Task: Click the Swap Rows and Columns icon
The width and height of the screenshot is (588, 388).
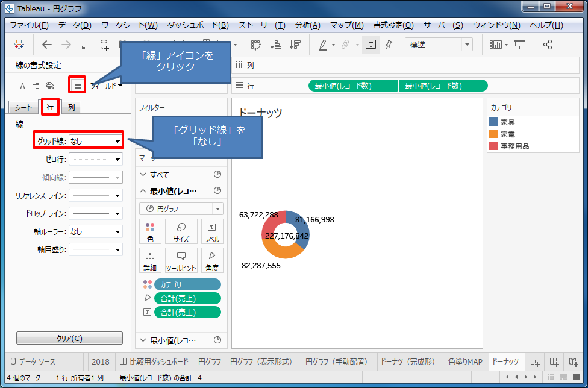Action: click(x=255, y=44)
